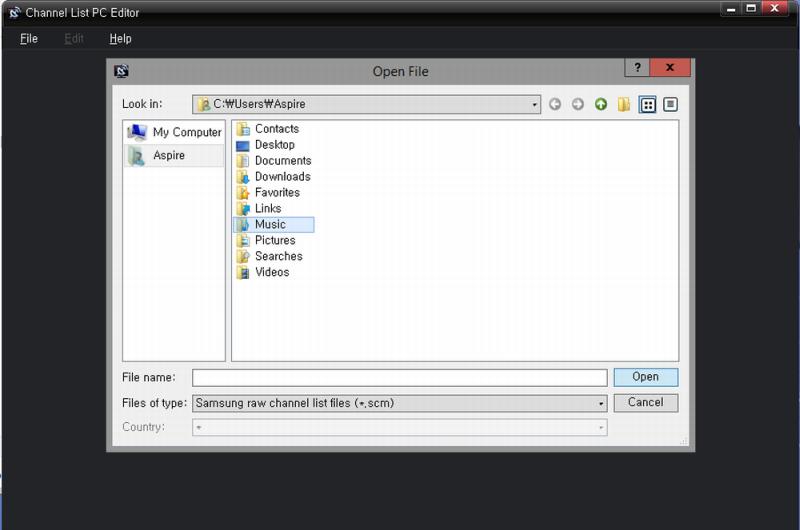This screenshot has width=800, height=530.
Task: Select the Favorites folder icon
Action: point(243,193)
